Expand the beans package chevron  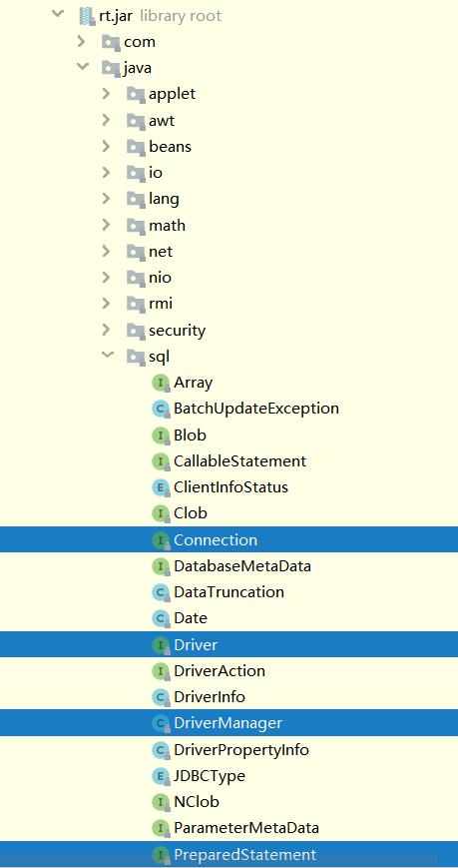tap(106, 146)
